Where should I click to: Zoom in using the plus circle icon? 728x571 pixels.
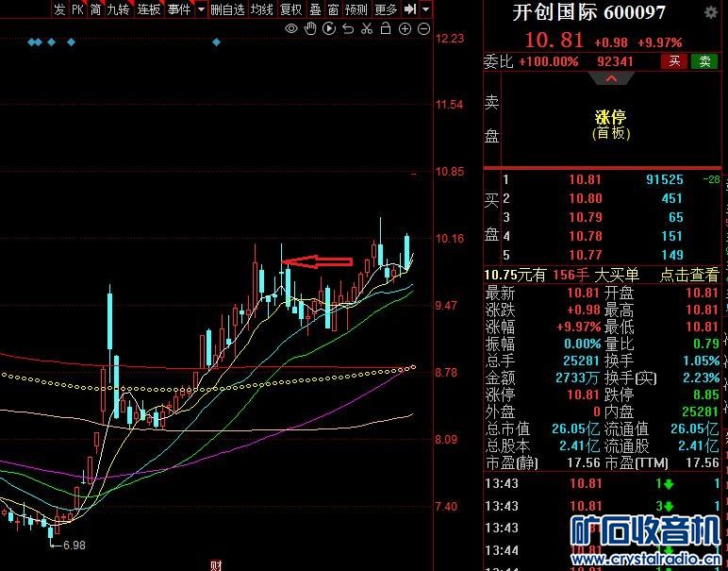pos(405,29)
